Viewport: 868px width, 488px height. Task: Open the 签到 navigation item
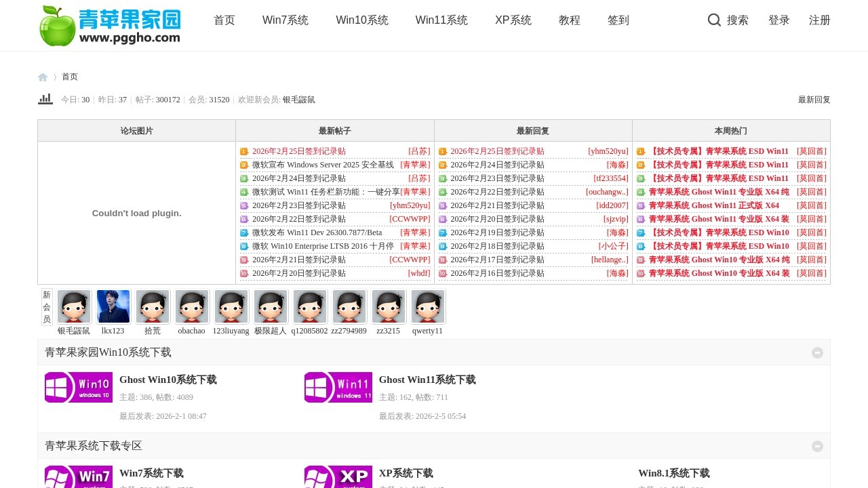click(x=618, y=20)
